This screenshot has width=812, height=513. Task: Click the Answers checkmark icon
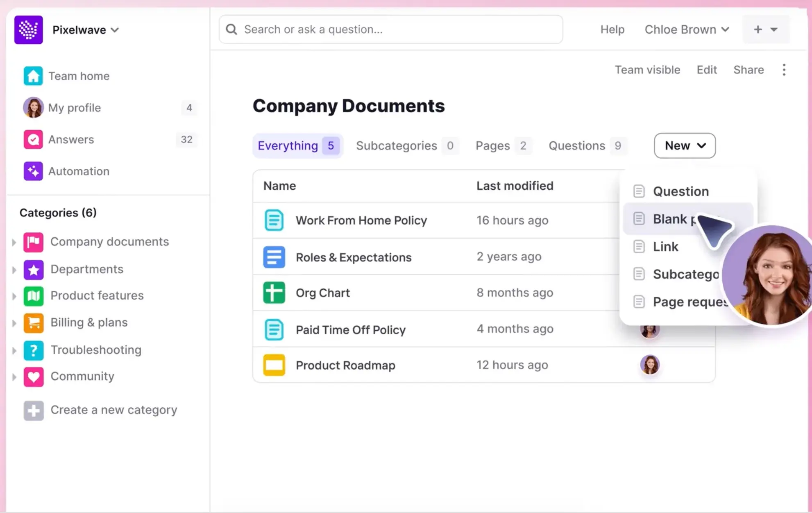coord(33,140)
